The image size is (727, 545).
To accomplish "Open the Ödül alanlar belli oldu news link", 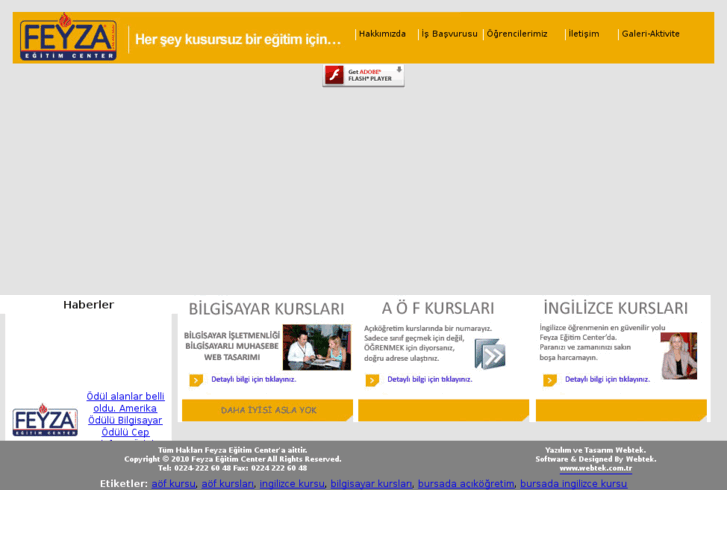I will point(125,414).
